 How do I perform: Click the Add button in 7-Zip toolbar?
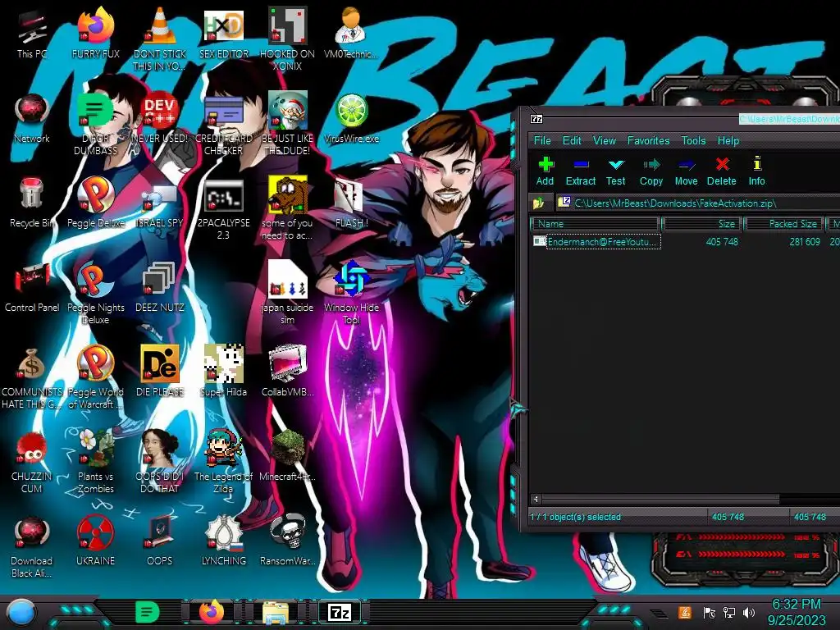coord(545,171)
